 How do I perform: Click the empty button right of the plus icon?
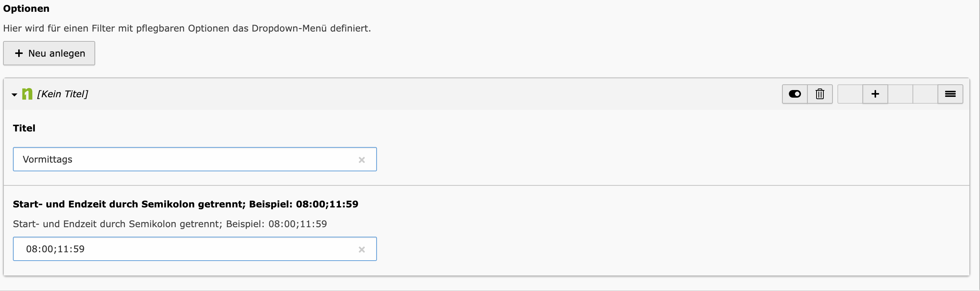(900, 94)
